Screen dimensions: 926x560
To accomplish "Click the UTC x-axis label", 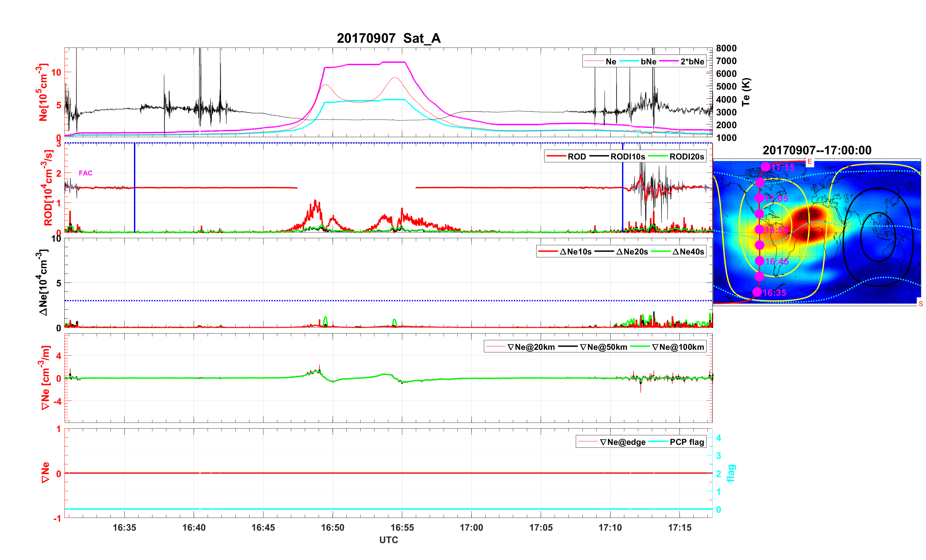I will 388,540.
